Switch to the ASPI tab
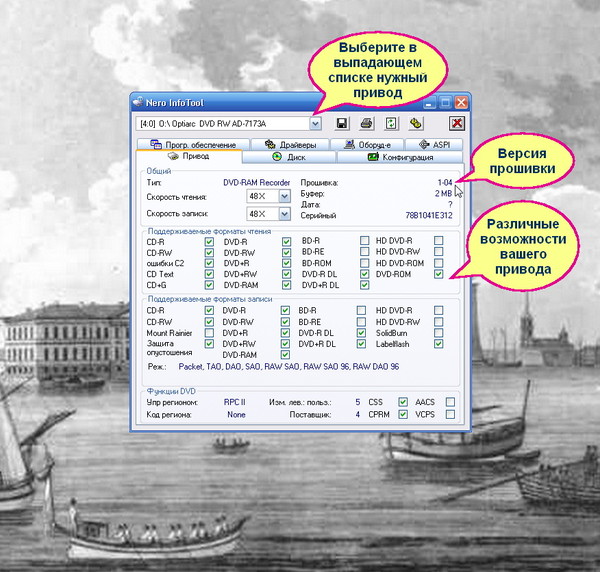The image size is (600, 572). point(434,145)
